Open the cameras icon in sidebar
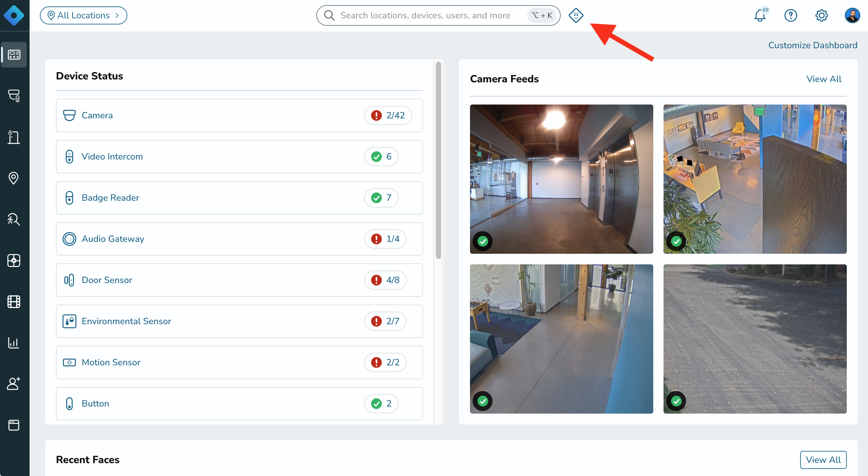Viewport: 868px width, 476px height. tap(14, 96)
